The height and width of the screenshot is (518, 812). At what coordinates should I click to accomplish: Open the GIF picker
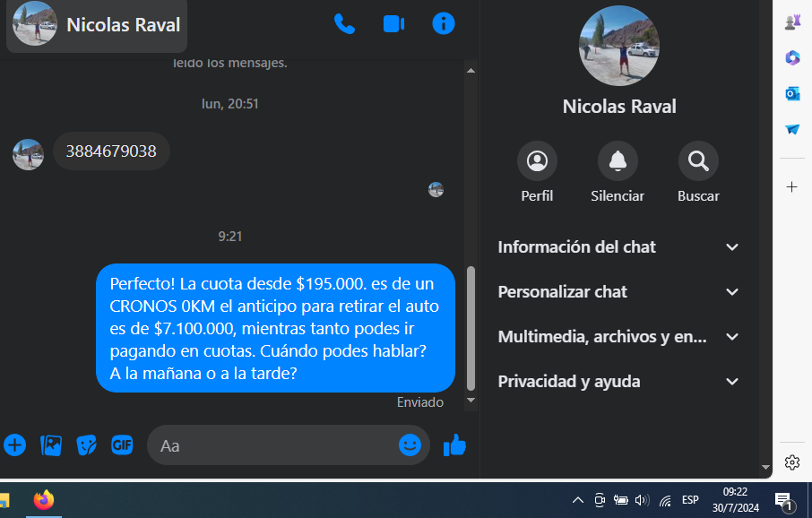[122, 445]
